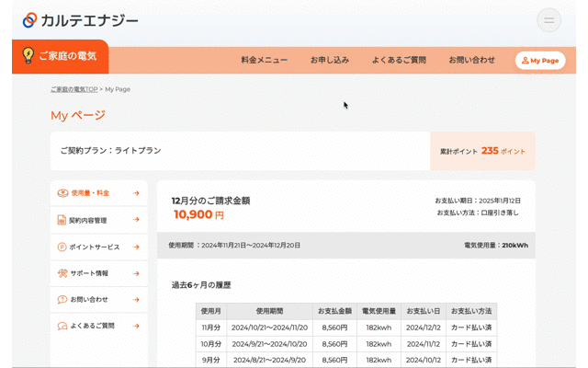Click the arrow next to sidebar よくあるご質問
Screen dimensions: 588x368
tap(136, 326)
